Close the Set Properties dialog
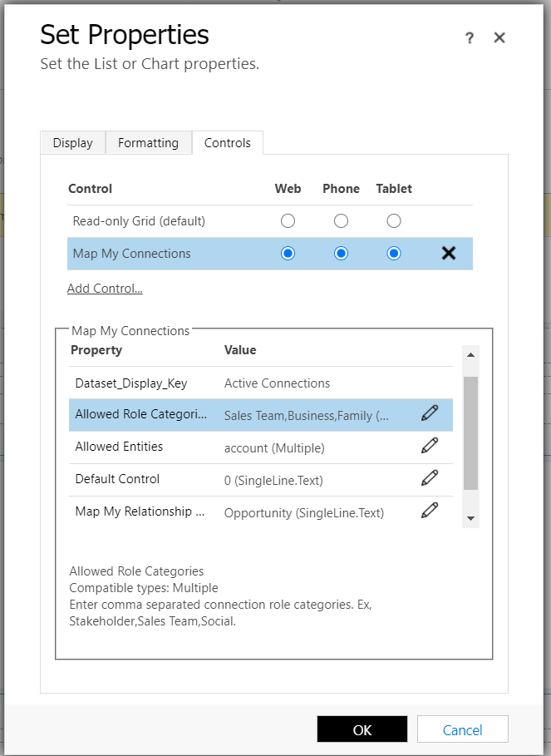Screen dimensions: 551x756 pos(499,37)
